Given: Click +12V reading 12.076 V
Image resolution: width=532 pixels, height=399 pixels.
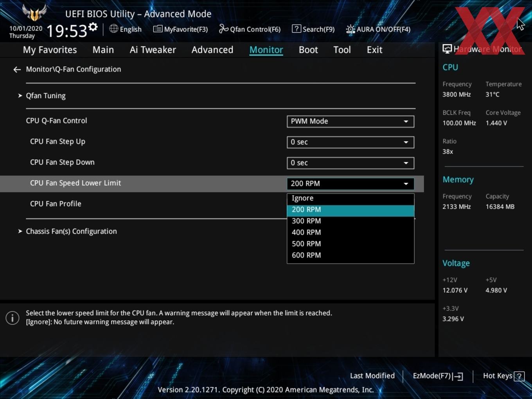Looking at the screenshot, I should coord(455,290).
